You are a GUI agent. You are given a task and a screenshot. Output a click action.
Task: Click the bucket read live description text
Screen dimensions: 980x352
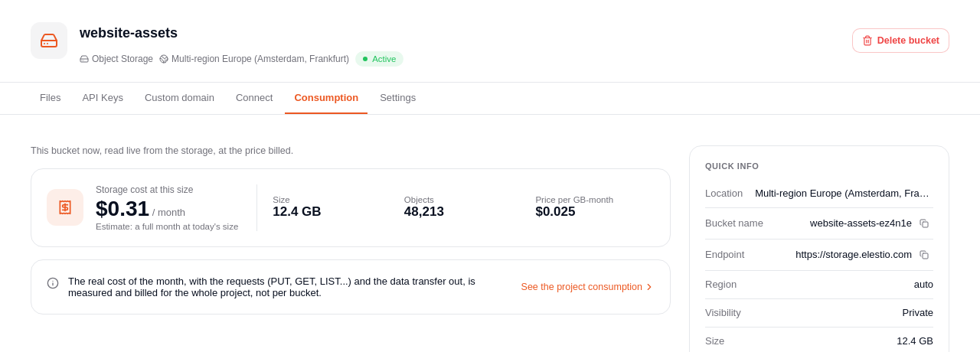tap(162, 151)
